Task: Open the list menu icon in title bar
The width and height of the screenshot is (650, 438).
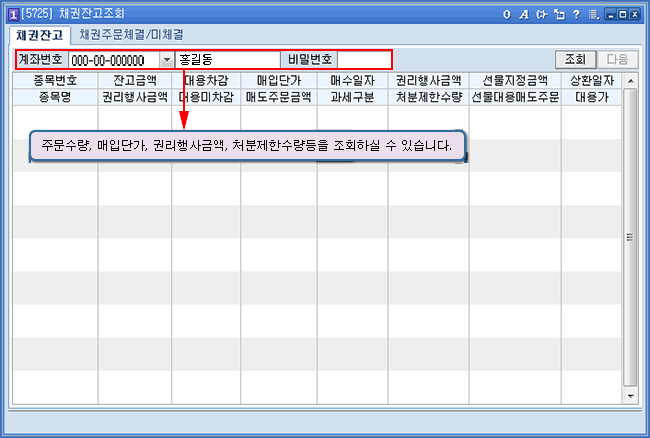Action: tap(594, 15)
